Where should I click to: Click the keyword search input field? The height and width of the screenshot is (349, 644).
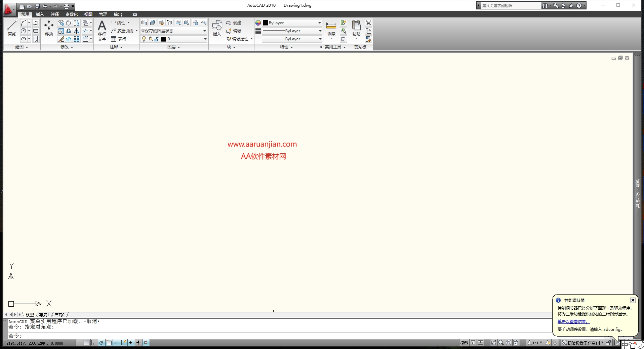[x=510, y=6]
